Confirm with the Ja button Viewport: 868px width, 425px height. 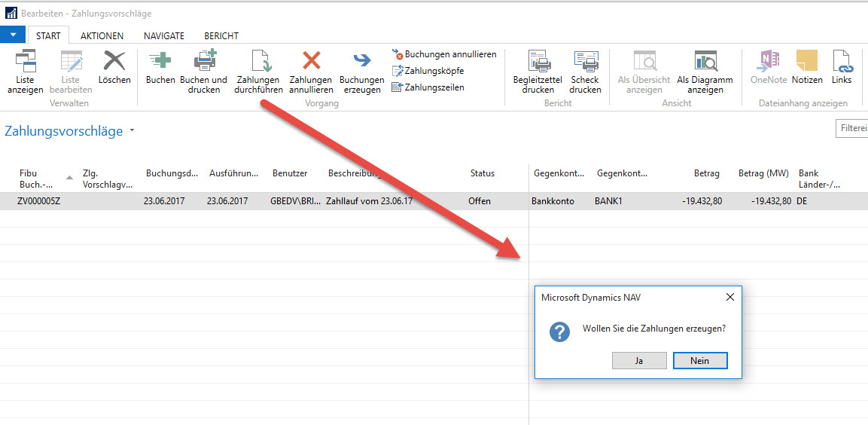(x=639, y=360)
